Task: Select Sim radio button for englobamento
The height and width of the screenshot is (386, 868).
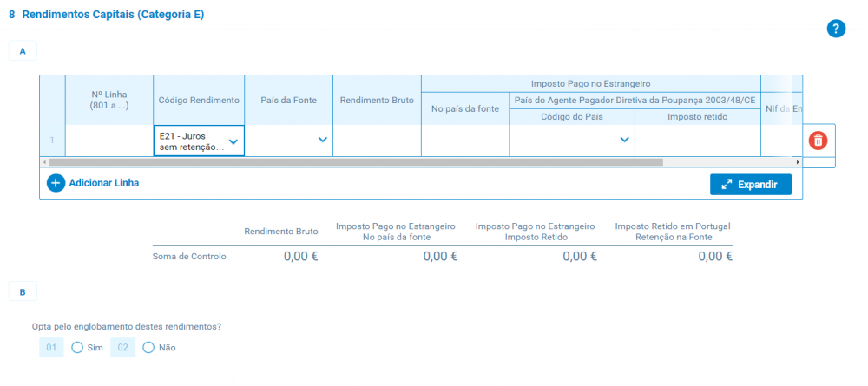Action: (x=77, y=347)
